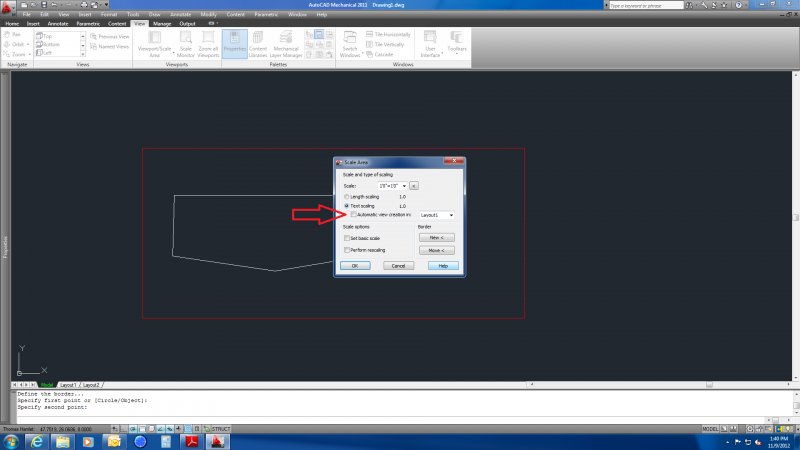Open the Modify menu
The image size is (800, 450).
pos(208,15)
